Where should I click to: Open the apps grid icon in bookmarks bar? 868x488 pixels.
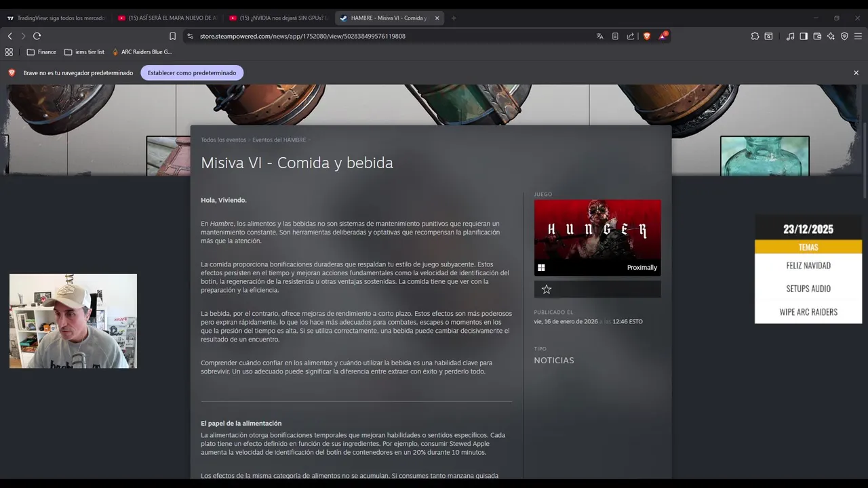[9, 52]
